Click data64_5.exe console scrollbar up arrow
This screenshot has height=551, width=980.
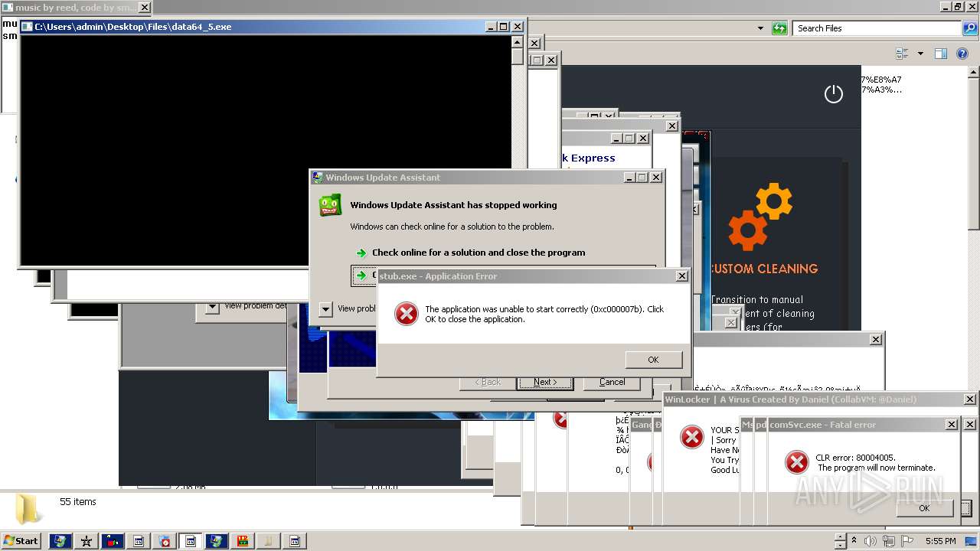tap(517, 41)
